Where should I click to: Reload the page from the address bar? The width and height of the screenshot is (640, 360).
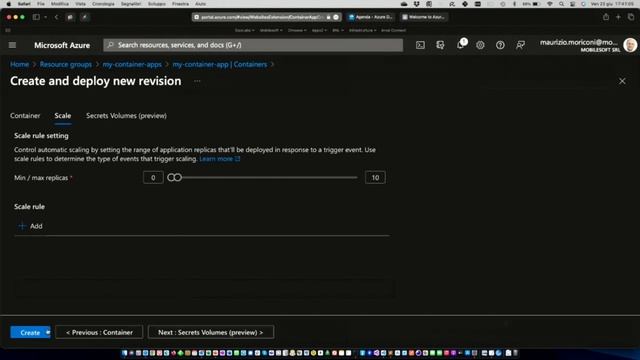click(336, 17)
